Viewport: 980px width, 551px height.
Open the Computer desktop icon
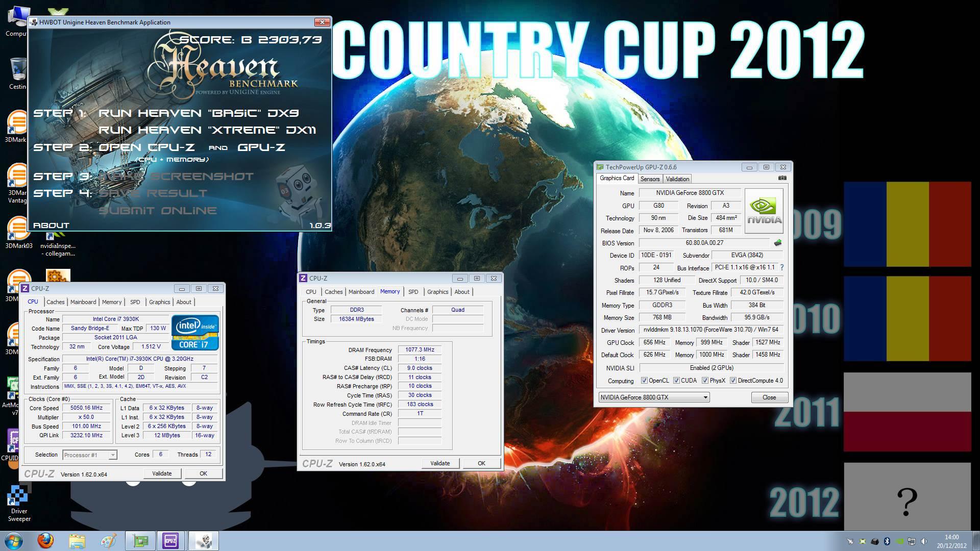coord(16,20)
